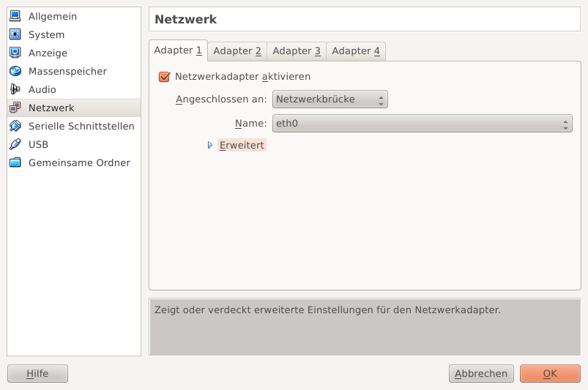Click the Abbrechen button
This screenshot has height=390, width=588.
point(481,374)
